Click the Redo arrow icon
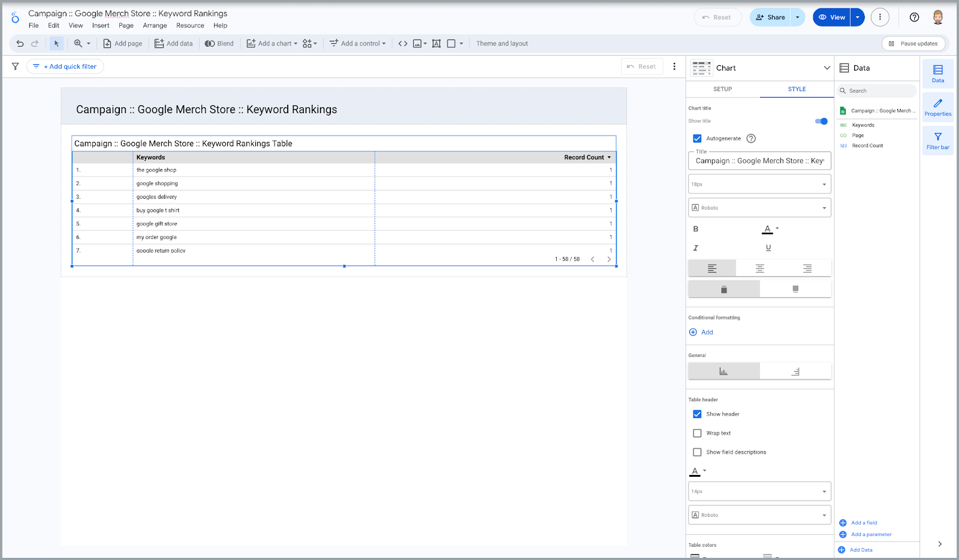959x560 pixels. pos(35,44)
